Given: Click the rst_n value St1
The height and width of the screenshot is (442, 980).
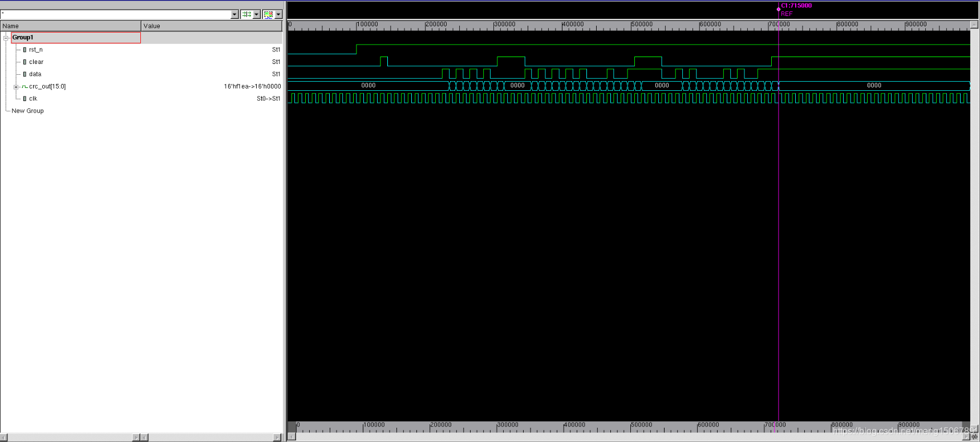Looking at the screenshot, I should 276,50.
